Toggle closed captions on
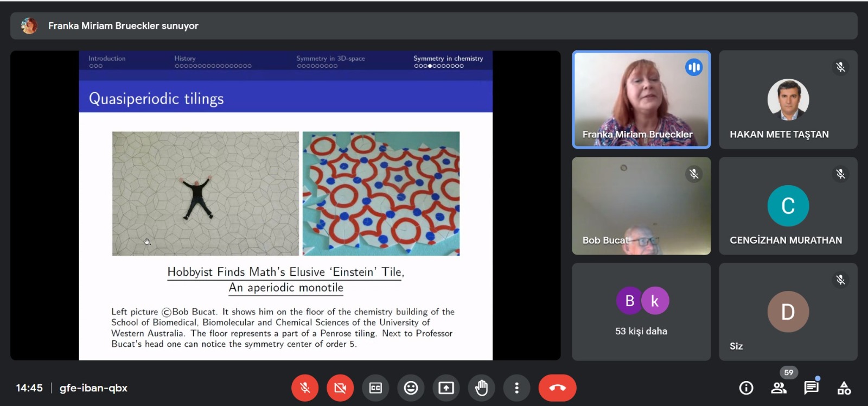 click(x=375, y=388)
